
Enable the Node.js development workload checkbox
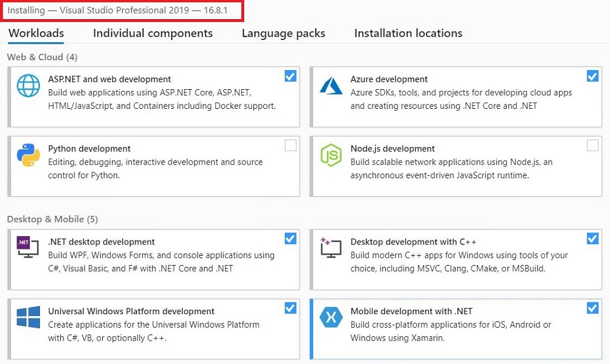point(592,146)
